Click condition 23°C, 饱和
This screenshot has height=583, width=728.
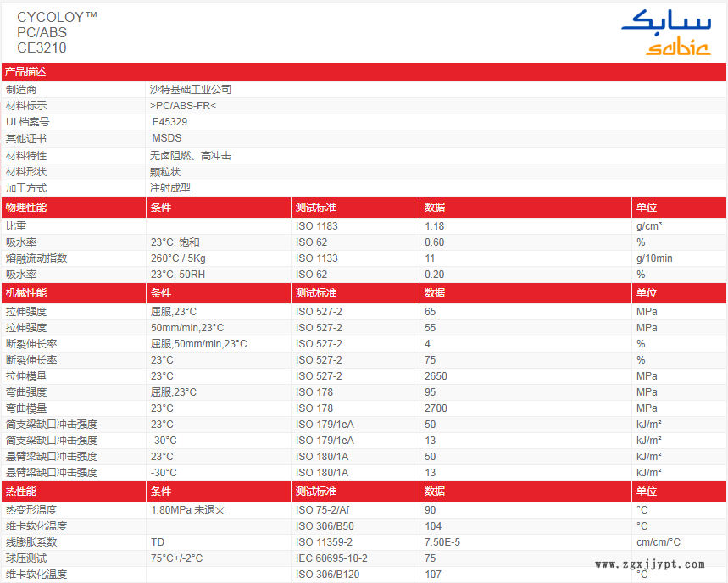[x=175, y=242]
